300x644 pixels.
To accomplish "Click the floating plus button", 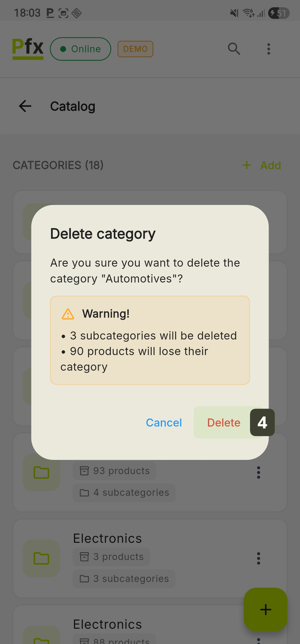I will tap(265, 610).
